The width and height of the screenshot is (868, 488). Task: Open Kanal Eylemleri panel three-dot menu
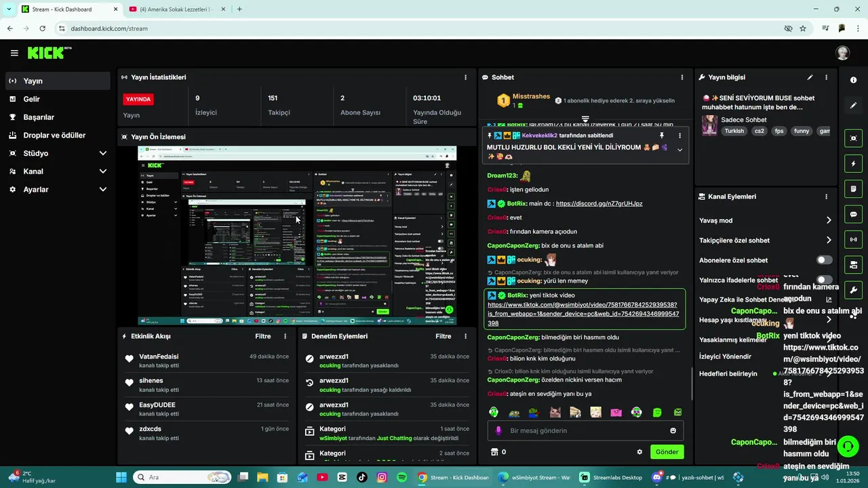pos(826,197)
